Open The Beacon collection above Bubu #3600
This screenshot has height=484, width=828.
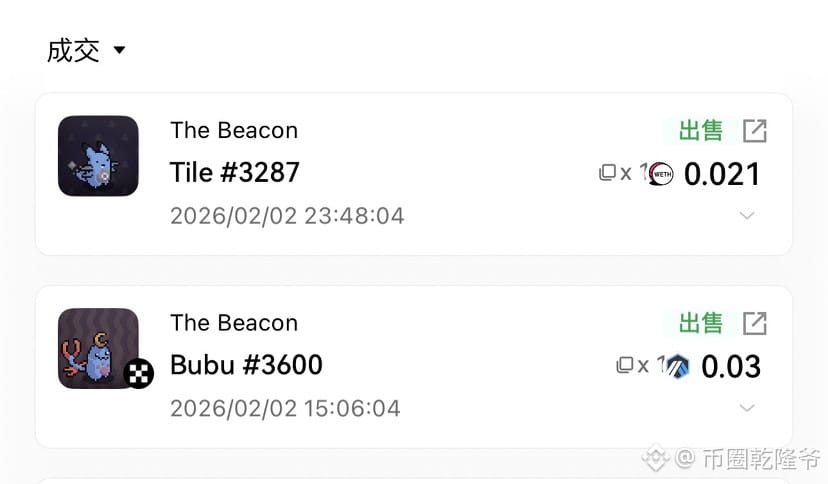[234, 322]
